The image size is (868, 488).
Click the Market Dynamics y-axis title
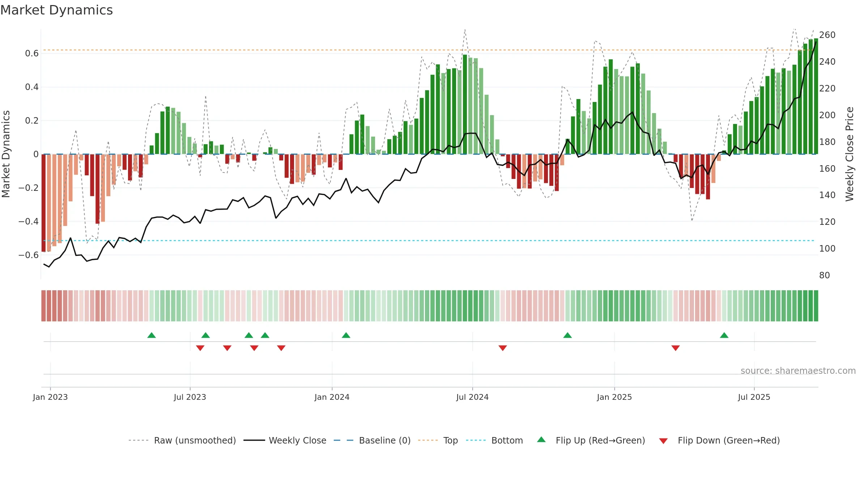pos(6,154)
